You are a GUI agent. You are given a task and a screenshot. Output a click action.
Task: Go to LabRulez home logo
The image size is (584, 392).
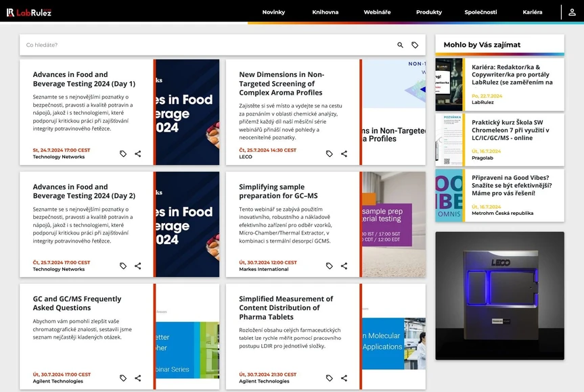tap(29, 12)
